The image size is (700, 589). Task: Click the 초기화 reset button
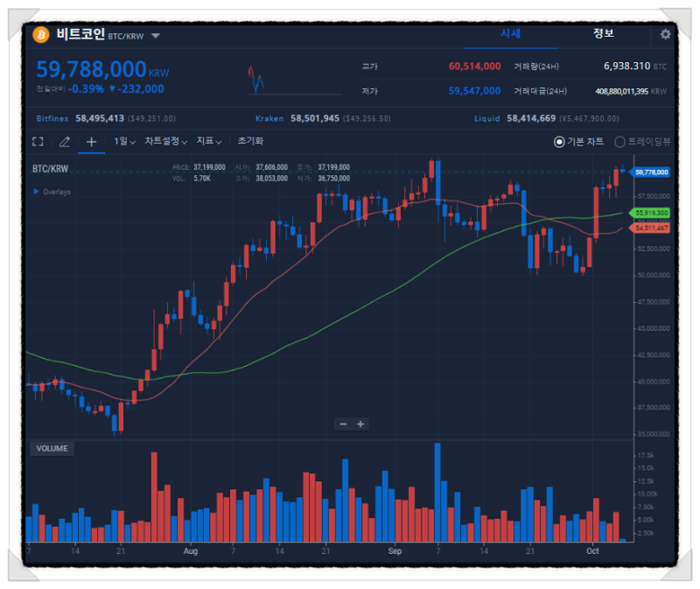pyautogui.click(x=250, y=141)
